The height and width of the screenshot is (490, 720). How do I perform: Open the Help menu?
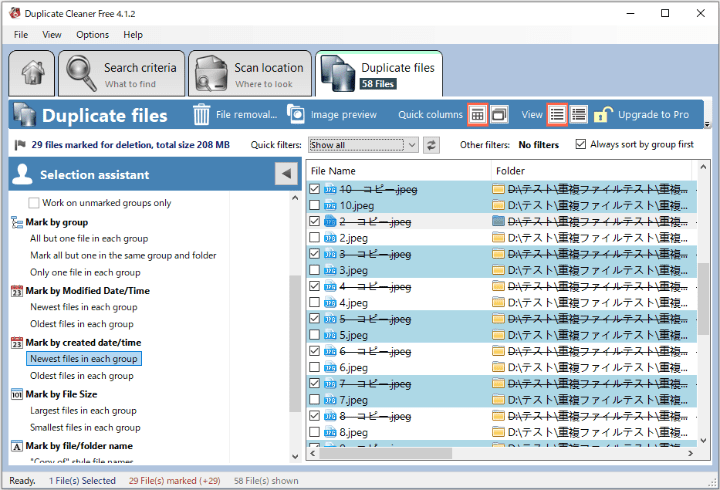tap(133, 35)
